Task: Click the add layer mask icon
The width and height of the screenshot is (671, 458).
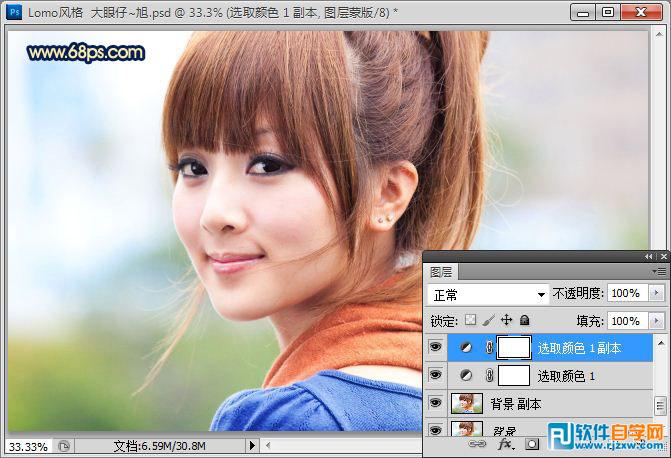Action: click(532, 444)
